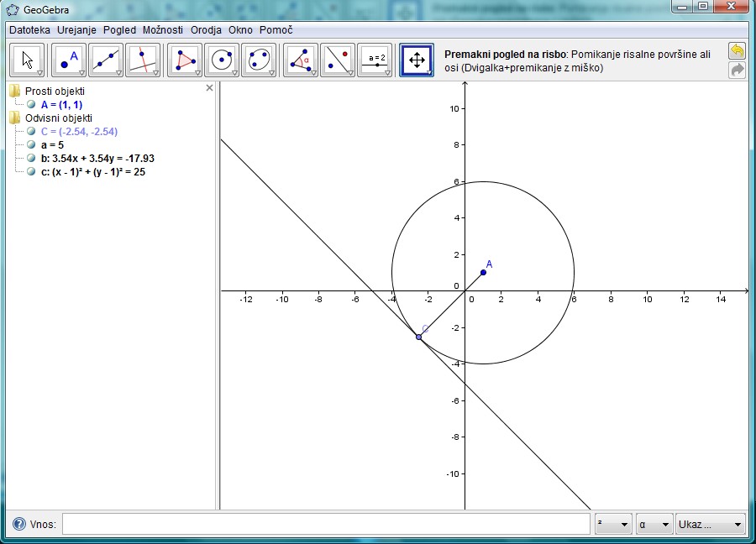Select the New Point tool
756x544 pixels.
[x=69, y=60]
